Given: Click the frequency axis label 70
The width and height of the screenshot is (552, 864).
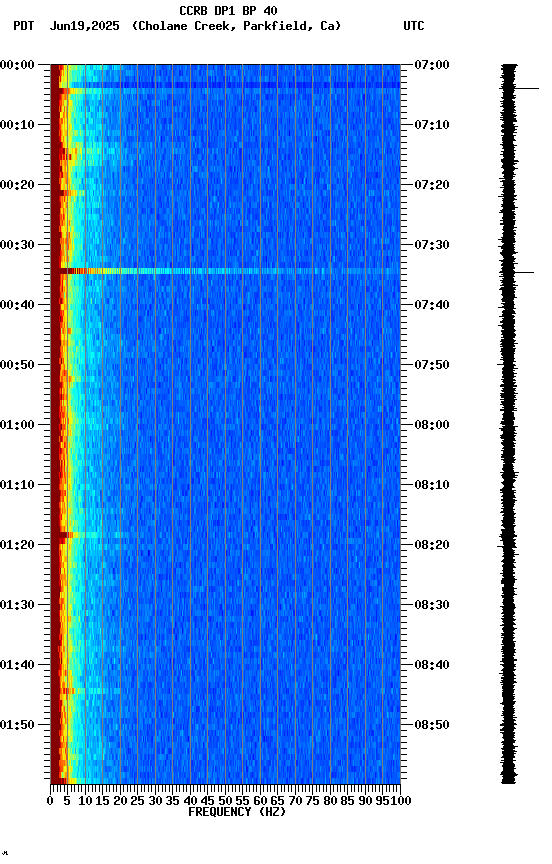Looking at the screenshot, I should [295, 801].
